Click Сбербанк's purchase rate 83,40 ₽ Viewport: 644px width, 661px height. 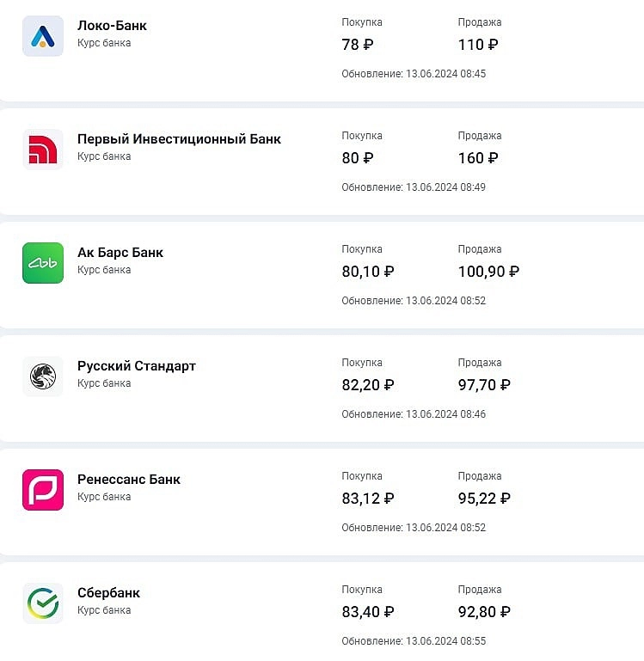[x=368, y=612]
